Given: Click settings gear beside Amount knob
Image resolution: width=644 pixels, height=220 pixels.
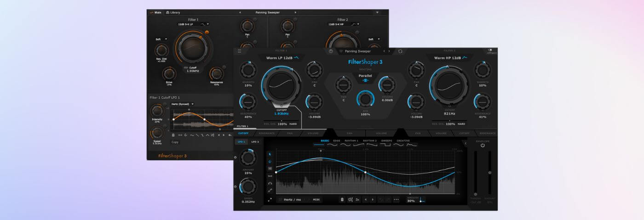Looking at the screenshot, I should (x=236, y=158).
